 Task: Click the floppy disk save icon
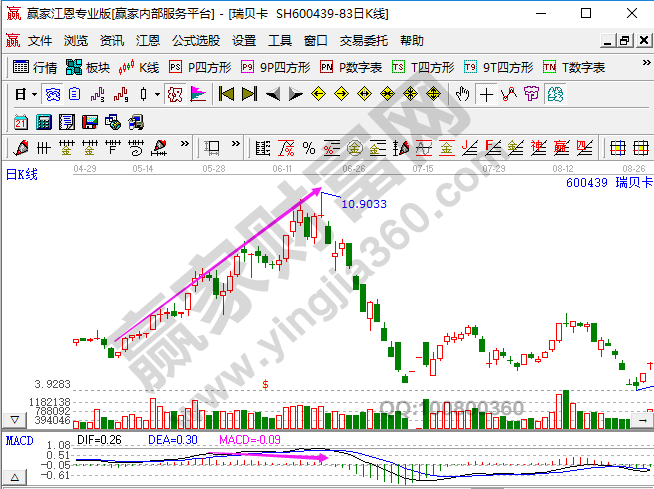point(90,122)
